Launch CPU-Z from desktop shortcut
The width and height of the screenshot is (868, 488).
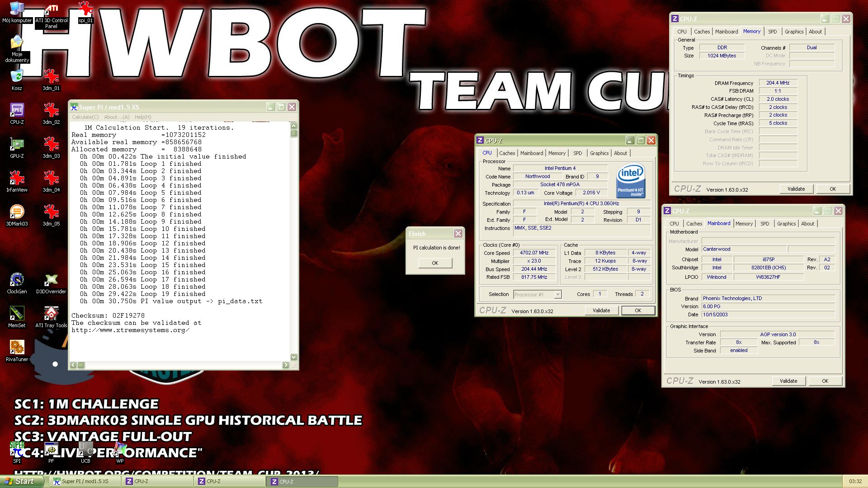pos(17,114)
